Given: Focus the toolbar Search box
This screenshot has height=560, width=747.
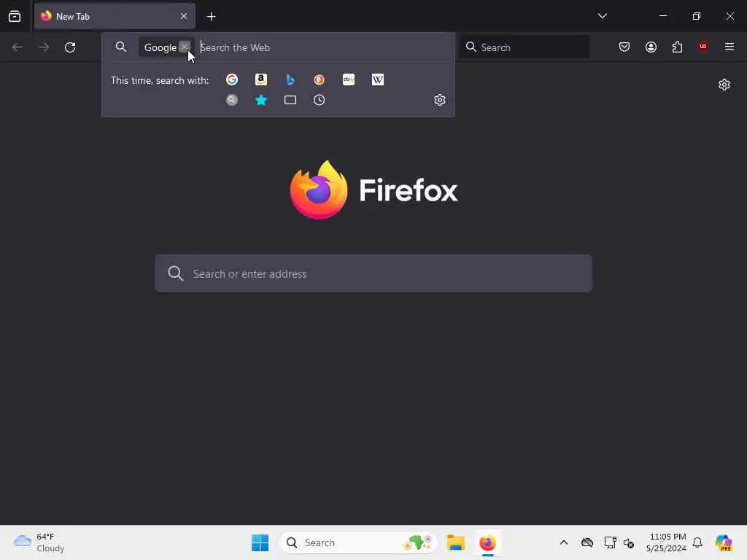Looking at the screenshot, I should point(525,47).
